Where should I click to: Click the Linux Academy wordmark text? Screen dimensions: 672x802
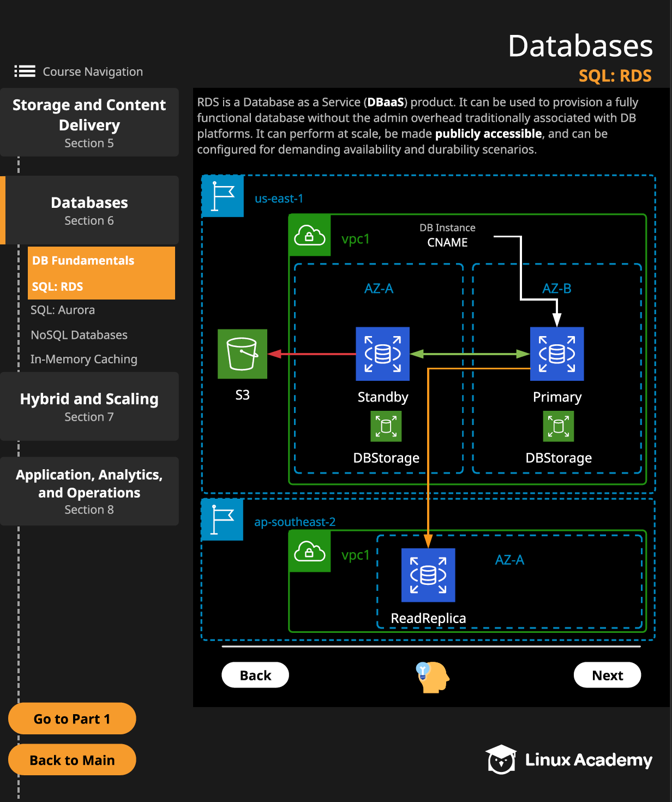[589, 759]
